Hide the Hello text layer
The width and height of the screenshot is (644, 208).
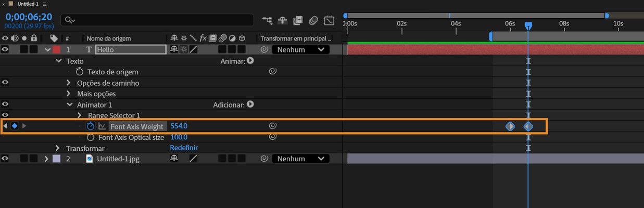pyautogui.click(x=5, y=50)
